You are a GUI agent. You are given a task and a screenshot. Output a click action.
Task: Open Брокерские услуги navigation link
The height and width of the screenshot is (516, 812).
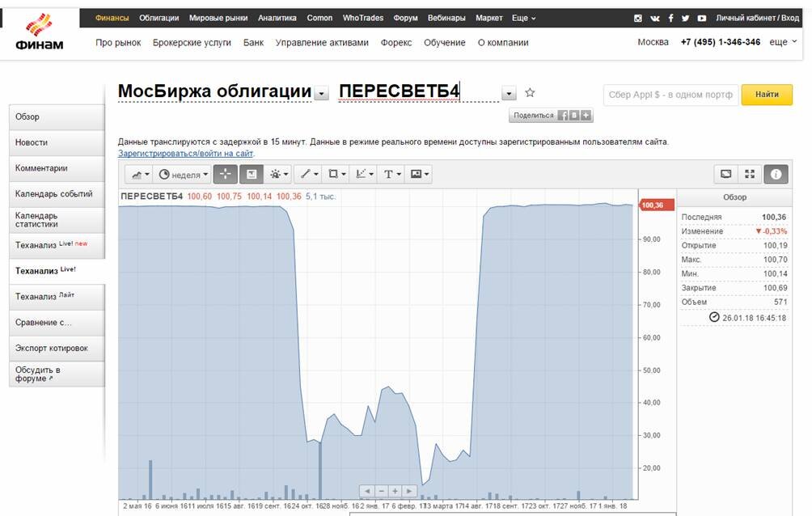point(192,43)
